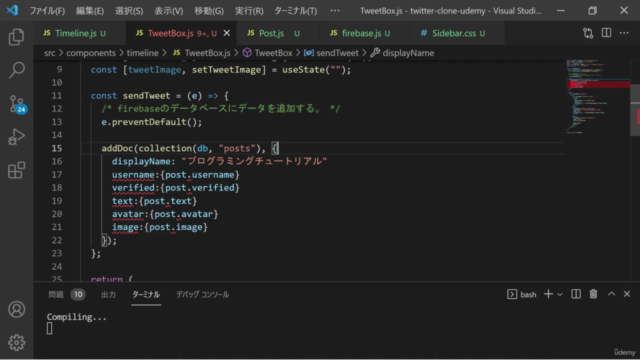Click setTweetImage on line 9
This screenshot has width=640, height=360.
pos(226,70)
